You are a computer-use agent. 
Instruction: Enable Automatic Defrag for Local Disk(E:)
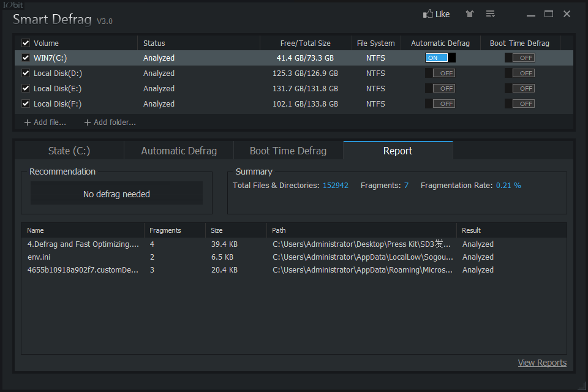tap(440, 89)
